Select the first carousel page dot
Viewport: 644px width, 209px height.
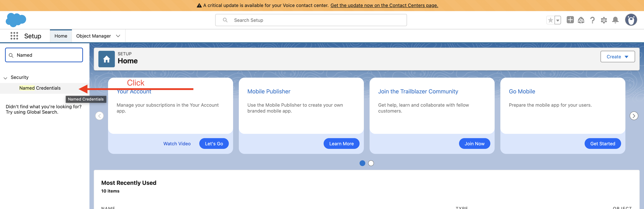(362, 163)
